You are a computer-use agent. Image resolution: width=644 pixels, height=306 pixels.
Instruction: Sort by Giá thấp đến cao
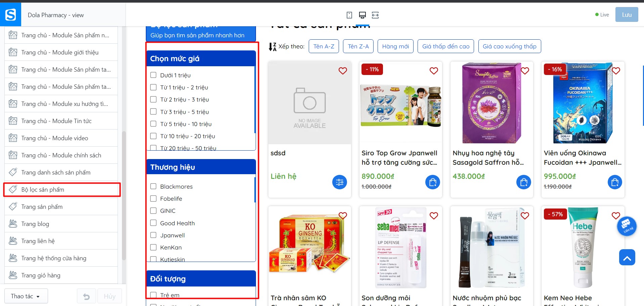(x=446, y=46)
